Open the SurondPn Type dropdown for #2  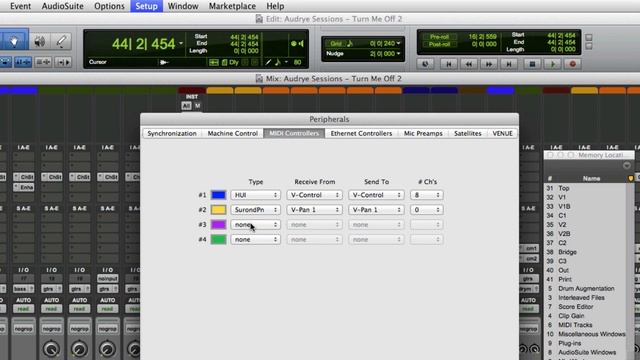coord(256,210)
